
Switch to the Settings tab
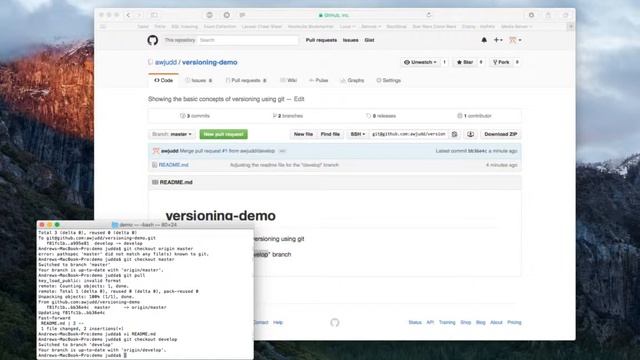(389, 80)
